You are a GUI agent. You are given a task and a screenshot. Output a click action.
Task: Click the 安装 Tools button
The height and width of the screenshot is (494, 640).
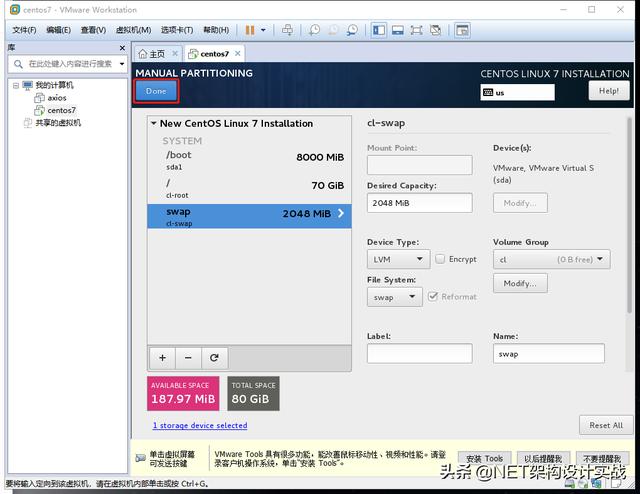click(x=484, y=459)
